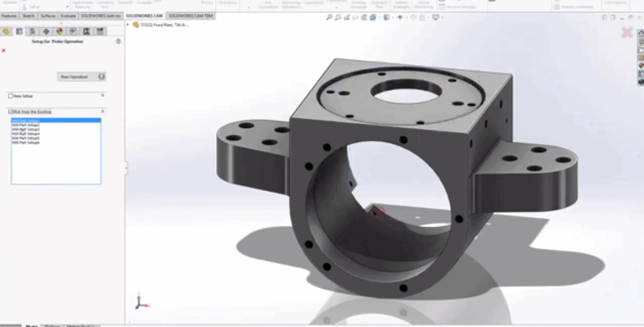This screenshot has width=644, height=327.
Task: Select Mill Part Setup1 in the list
Action: coord(56,121)
